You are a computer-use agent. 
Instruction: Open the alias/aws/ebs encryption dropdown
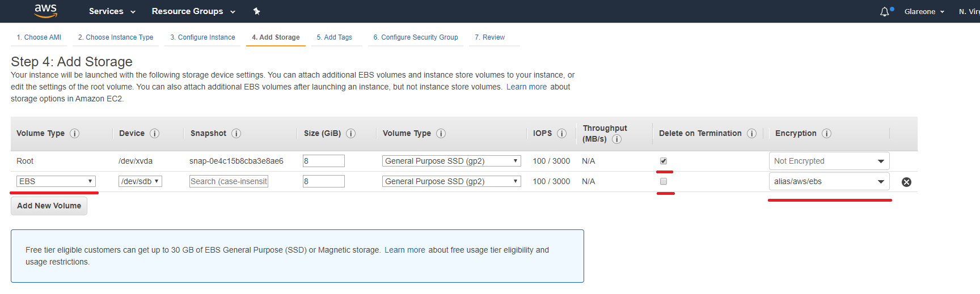point(829,181)
